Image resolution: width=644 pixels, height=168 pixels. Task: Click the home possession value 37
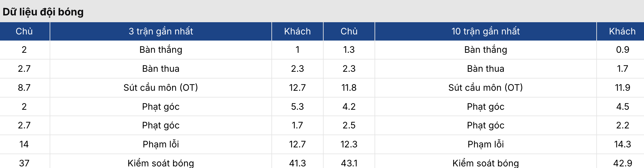coord(24,163)
